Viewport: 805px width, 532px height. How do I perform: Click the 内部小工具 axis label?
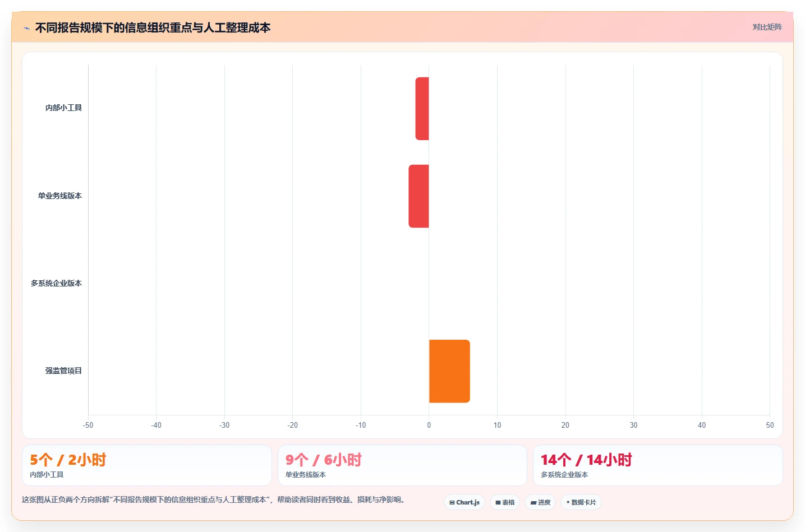(63, 108)
